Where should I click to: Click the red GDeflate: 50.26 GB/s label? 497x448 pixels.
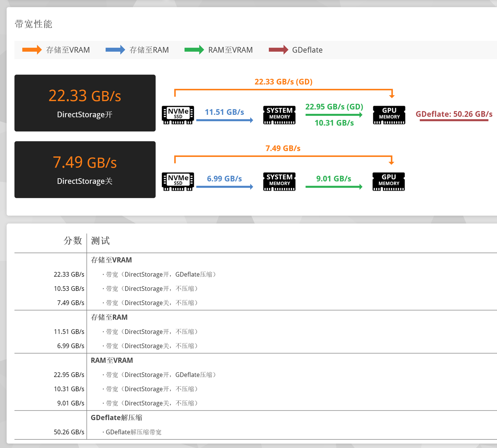tap(454, 114)
